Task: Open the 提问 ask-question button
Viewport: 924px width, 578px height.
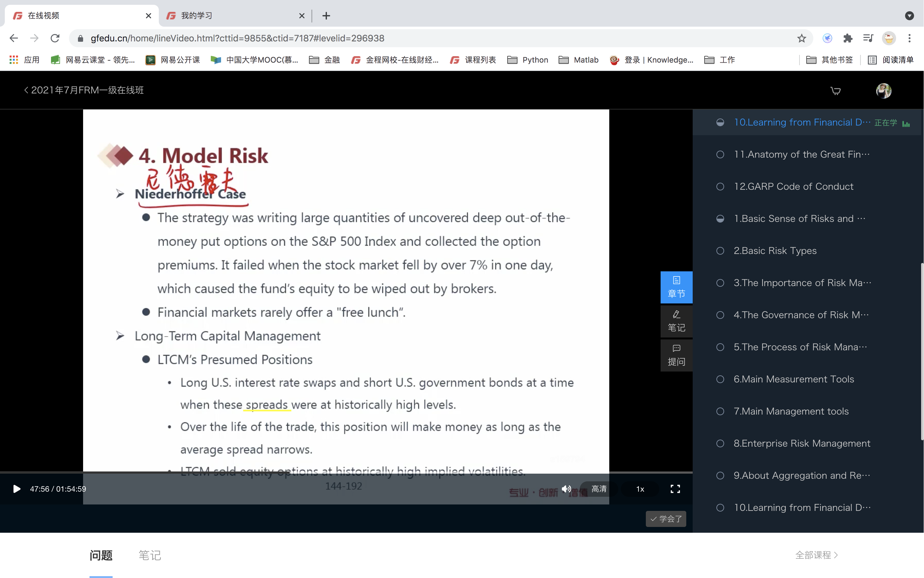Action: (676, 355)
